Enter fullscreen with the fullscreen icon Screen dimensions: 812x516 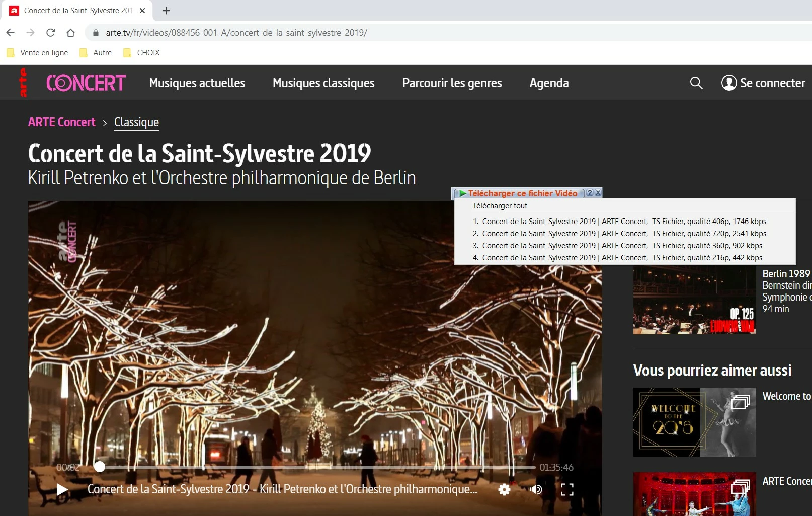coord(567,489)
